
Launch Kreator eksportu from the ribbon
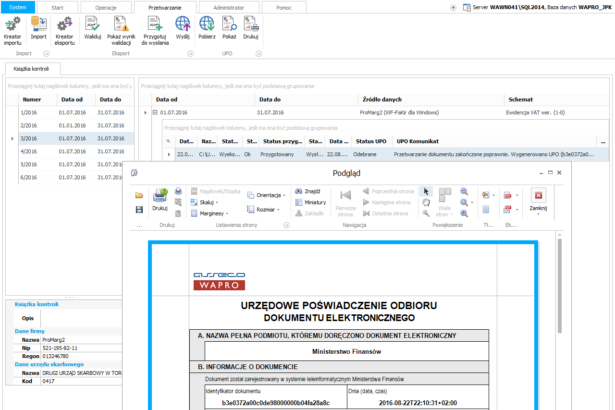65,31
